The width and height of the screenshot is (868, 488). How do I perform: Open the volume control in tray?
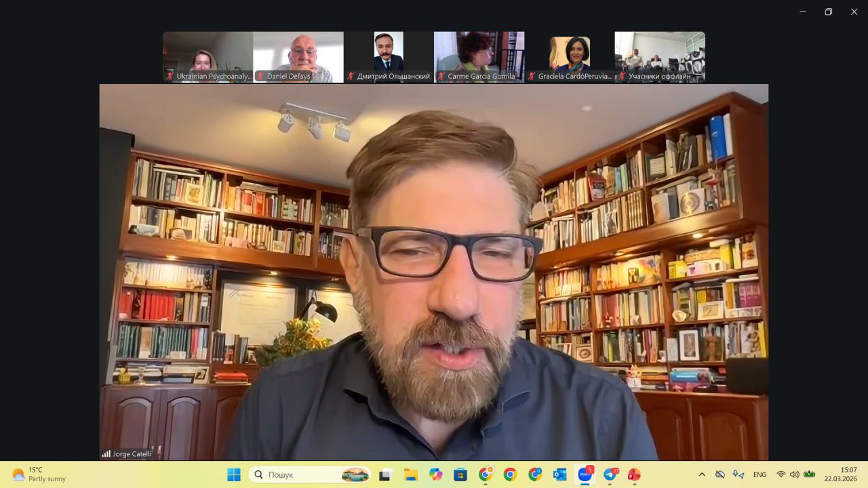click(795, 474)
